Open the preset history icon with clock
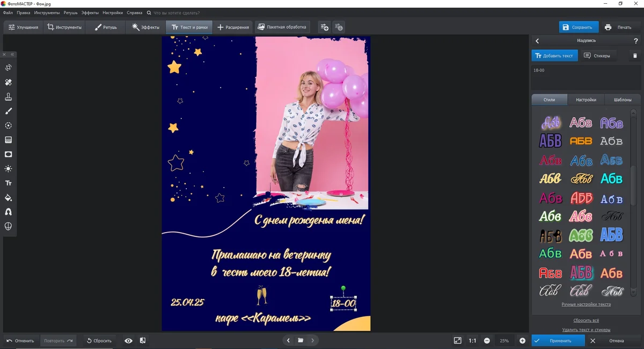The image size is (644, 349). click(339, 27)
